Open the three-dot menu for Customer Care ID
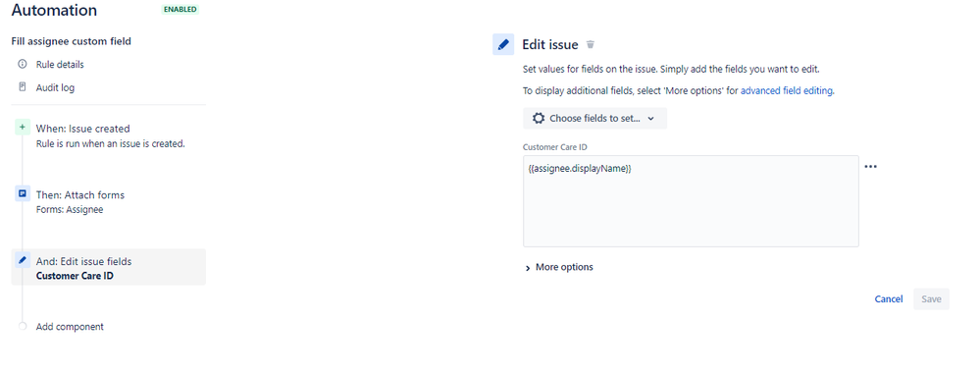980x374 pixels. tap(870, 167)
